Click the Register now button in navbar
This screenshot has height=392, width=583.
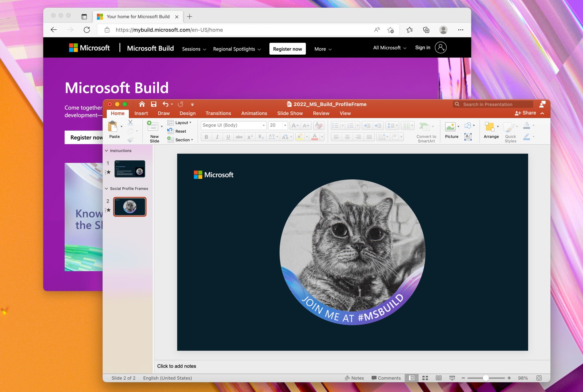click(x=287, y=49)
